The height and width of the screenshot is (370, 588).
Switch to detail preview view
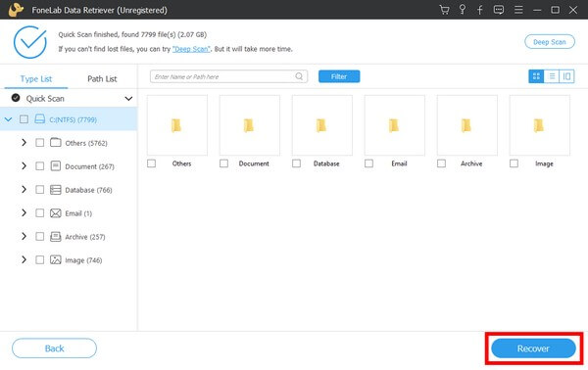[566, 76]
